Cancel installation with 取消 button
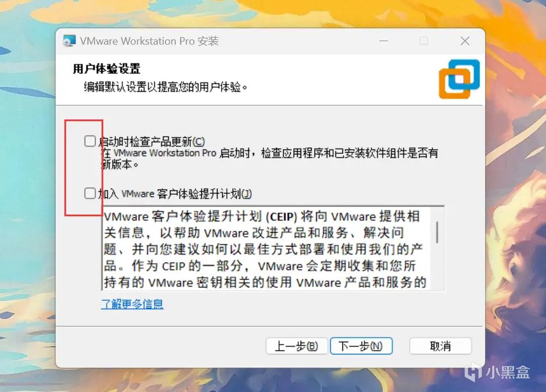This screenshot has height=392, width=546. pyautogui.click(x=440, y=346)
